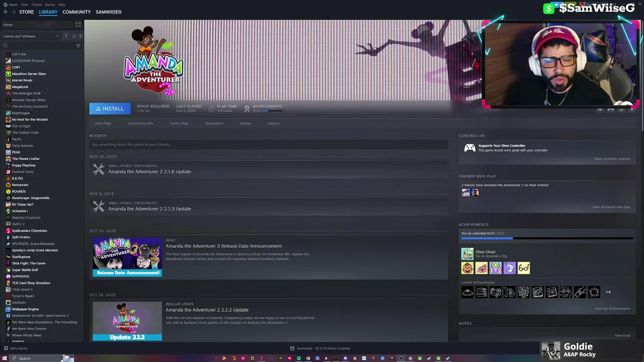Open the Discussions link

(x=214, y=123)
